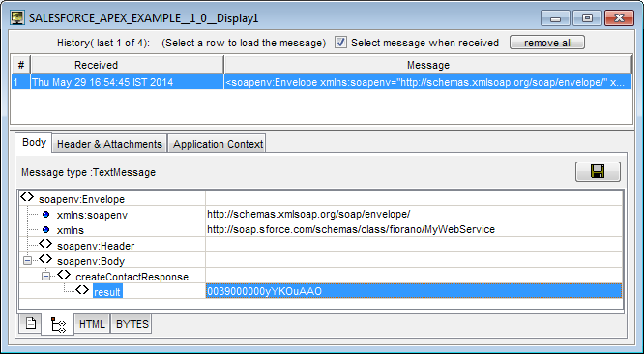Click the remove all button
This screenshot has width=644, height=354.
[547, 43]
